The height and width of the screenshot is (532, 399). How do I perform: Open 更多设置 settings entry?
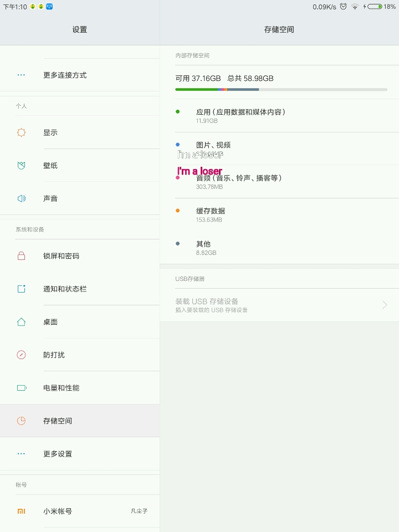tap(58, 454)
